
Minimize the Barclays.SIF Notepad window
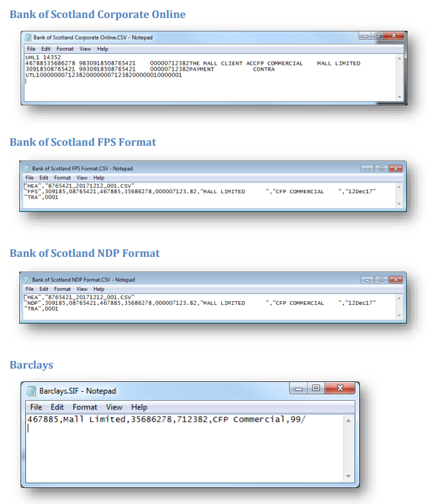pos(299,388)
